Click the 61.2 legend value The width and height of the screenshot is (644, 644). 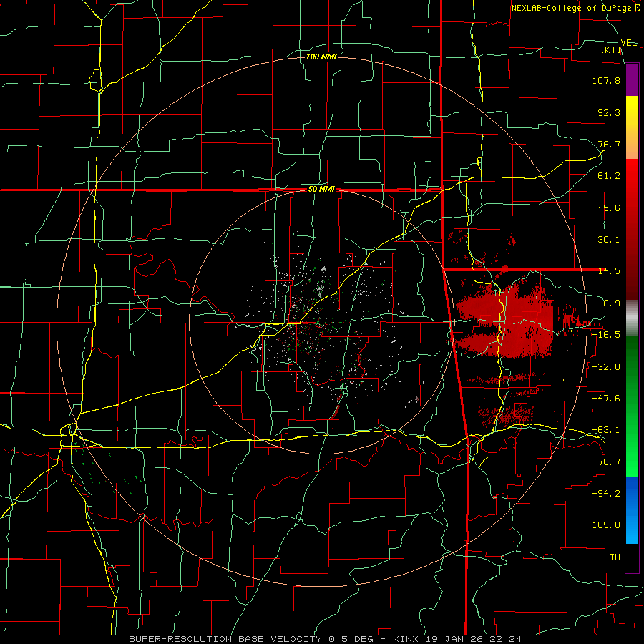(609, 176)
